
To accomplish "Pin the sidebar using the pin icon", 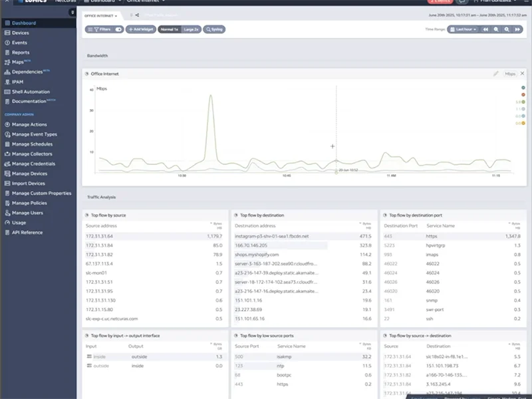I will [72, 12].
